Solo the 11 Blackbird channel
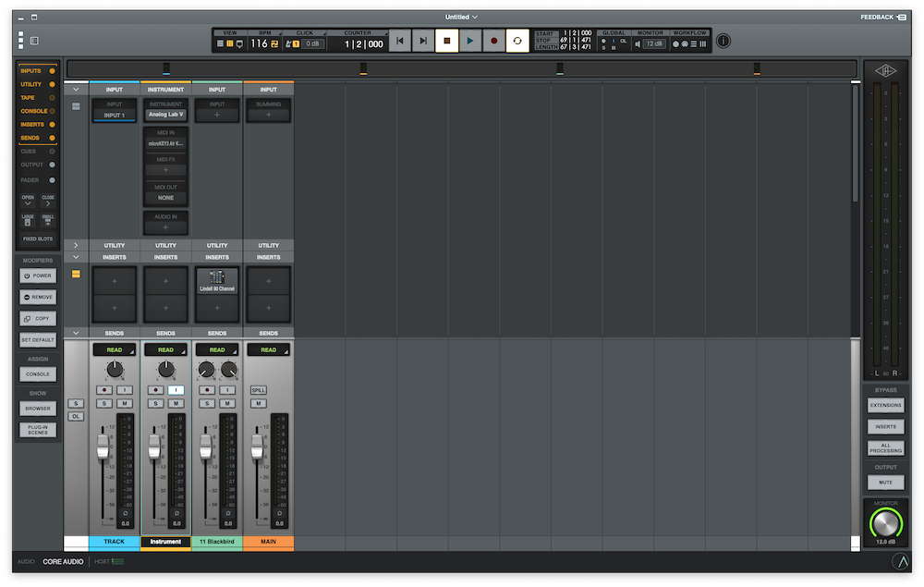Image resolution: width=924 pixels, height=587 pixels. (x=207, y=403)
